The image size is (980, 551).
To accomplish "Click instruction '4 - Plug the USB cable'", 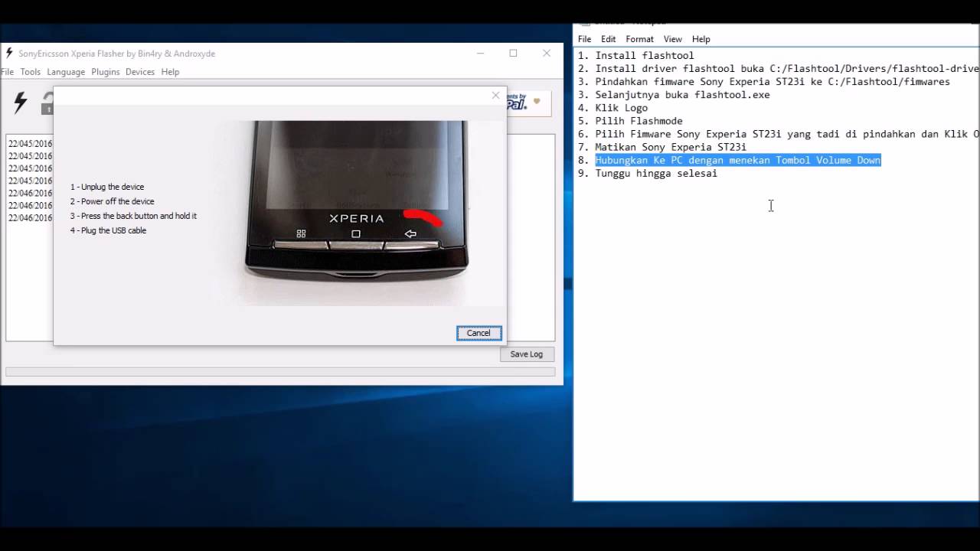I will point(108,230).
